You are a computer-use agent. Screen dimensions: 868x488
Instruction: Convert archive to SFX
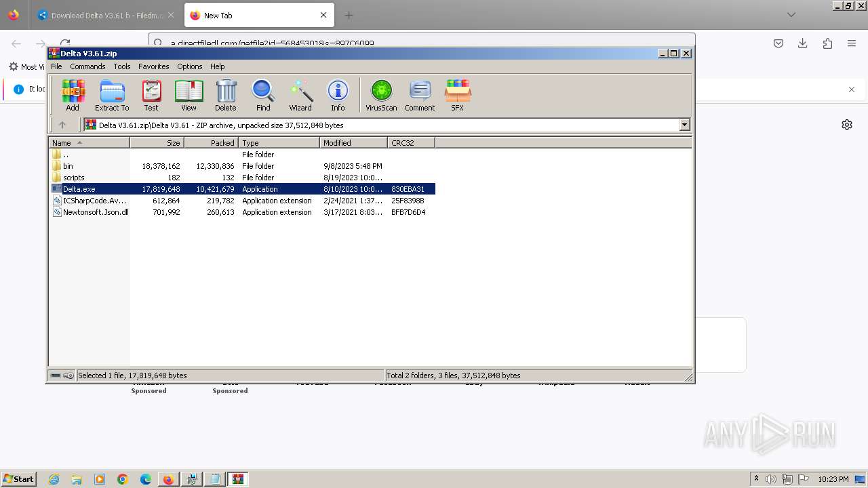458,95
